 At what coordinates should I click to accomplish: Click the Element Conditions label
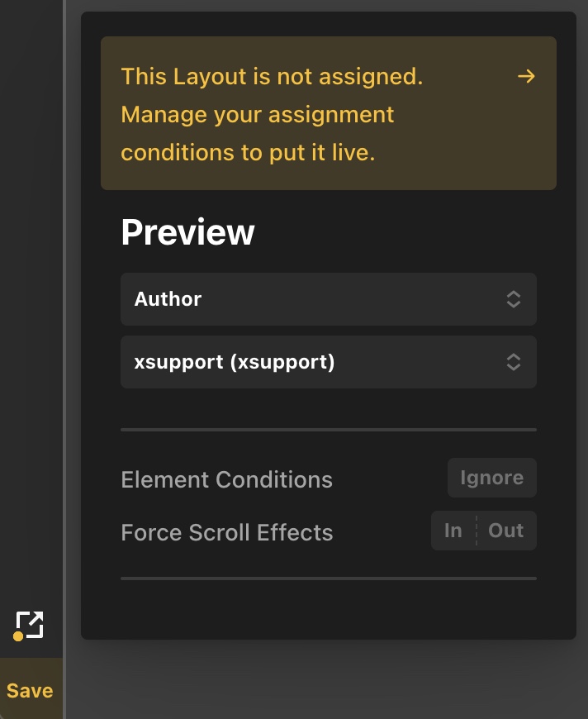coord(226,479)
